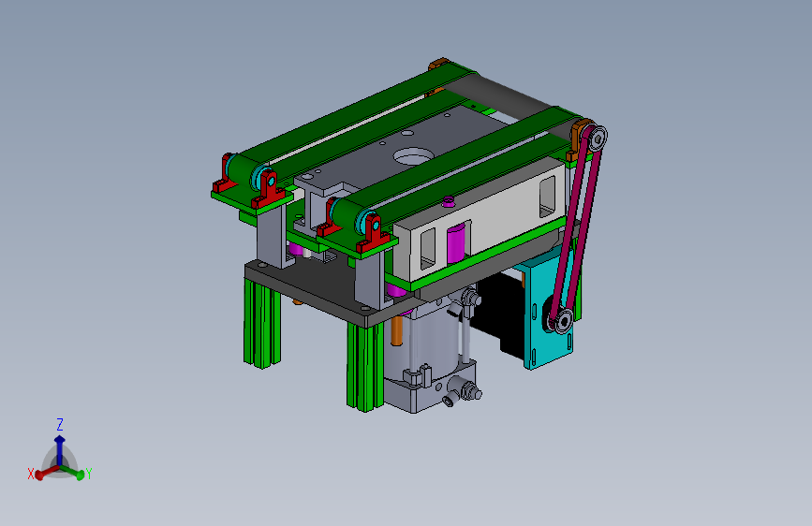Image resolution: width=812 pixels, height=526 pixels.
Task: Select the dark gray roller at the conveyor far end
Action: (x=510, y=98)
